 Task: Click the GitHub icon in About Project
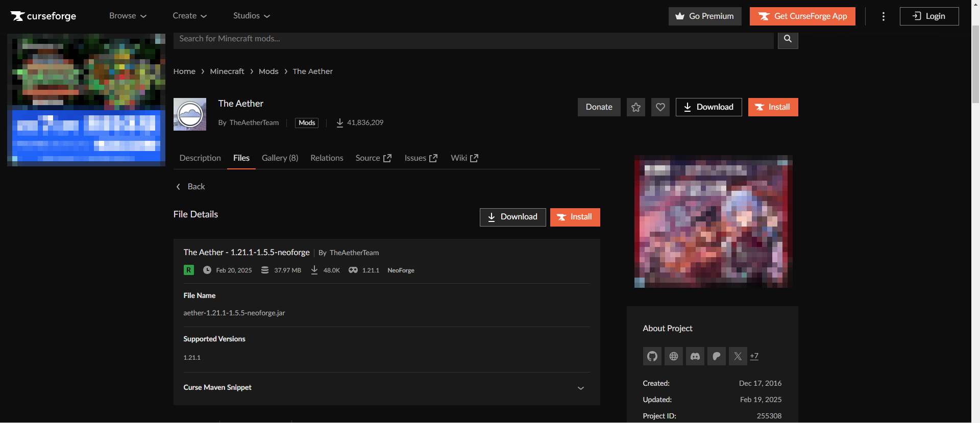coord(652,356)
